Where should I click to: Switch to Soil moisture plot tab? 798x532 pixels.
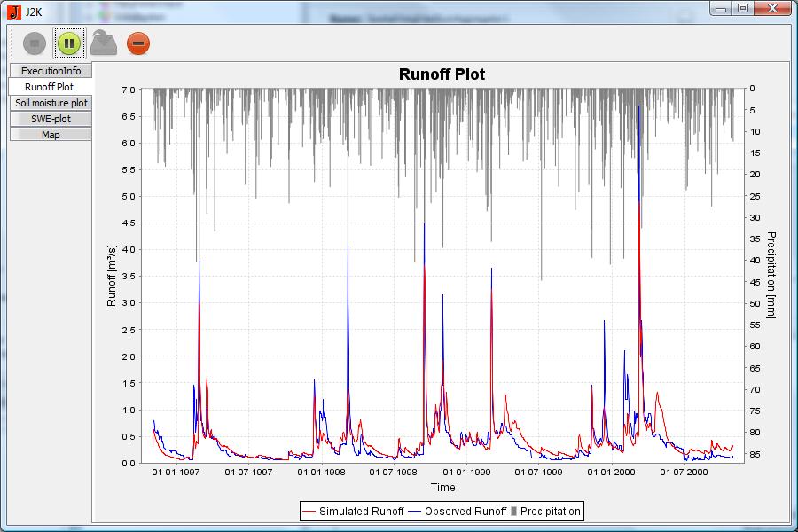point(51,103)
